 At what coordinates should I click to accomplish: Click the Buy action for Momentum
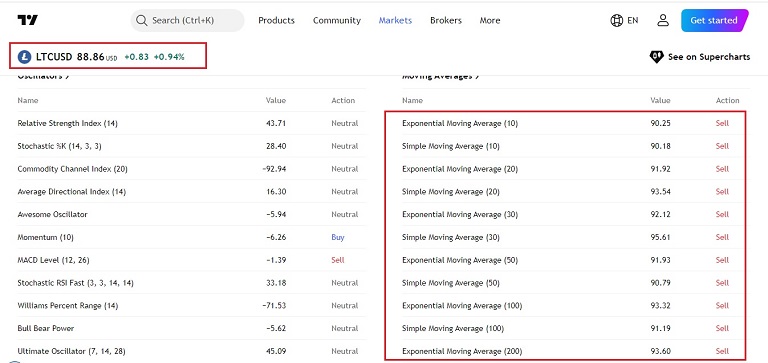338,237
